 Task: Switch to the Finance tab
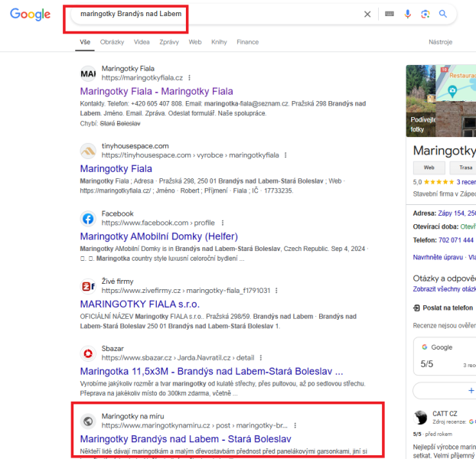(x=248, y=42)
